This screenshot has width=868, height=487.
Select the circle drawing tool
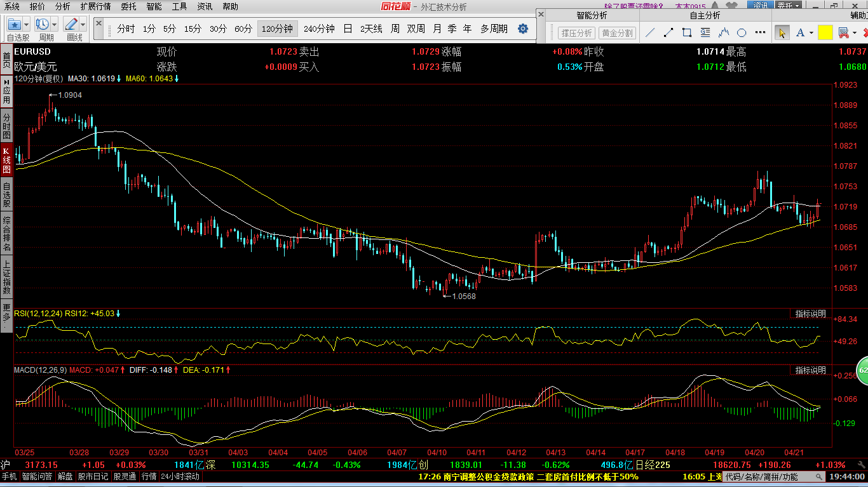coord(742,32)
